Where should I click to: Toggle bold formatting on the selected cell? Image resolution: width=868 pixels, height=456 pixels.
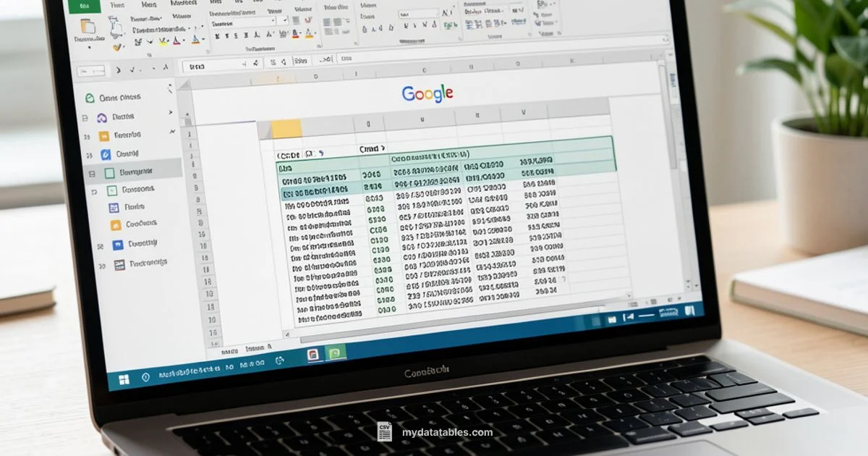click(x=217, y=35)
